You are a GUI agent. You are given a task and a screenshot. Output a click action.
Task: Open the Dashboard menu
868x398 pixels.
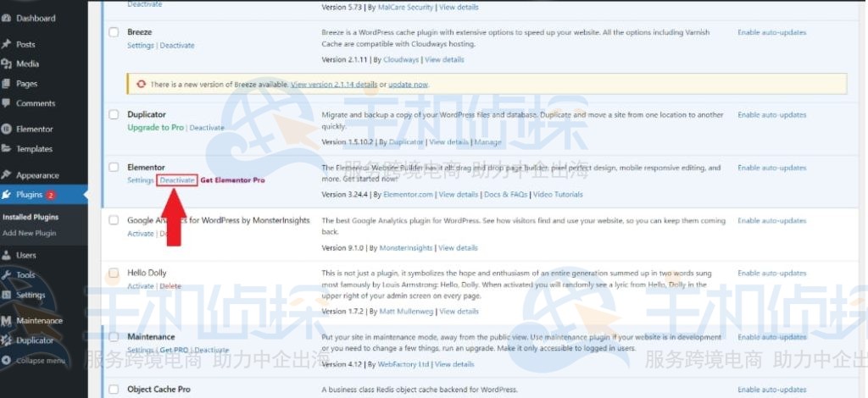pos(36,19)
